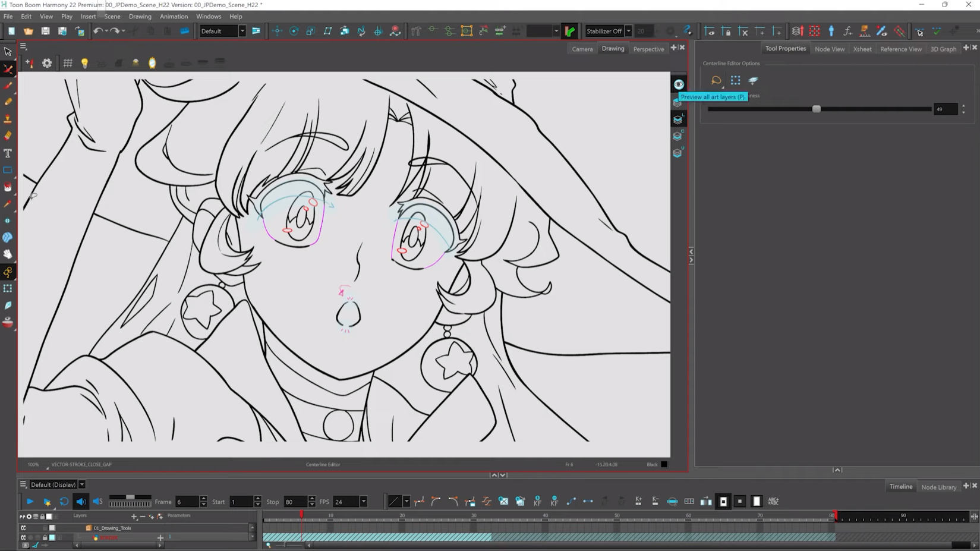Screen dimensions: 980x551
Task: Switch to the Perspective tab
Action: click(648, 49)
